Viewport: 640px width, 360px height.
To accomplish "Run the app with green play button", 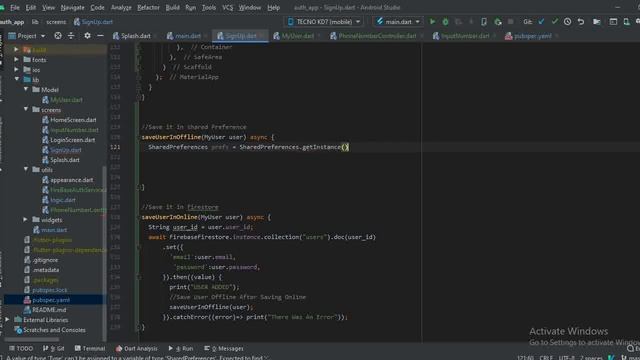I will (432, 22).
